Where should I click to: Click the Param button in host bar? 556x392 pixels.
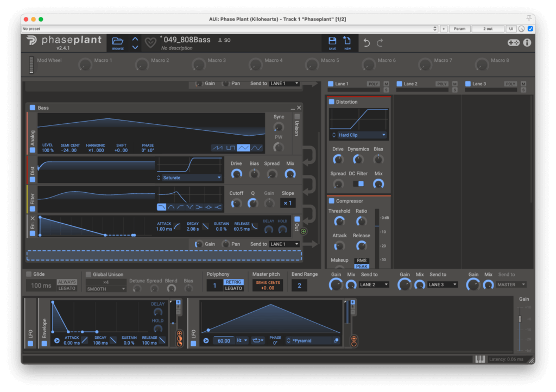click(x=459, y=29)
